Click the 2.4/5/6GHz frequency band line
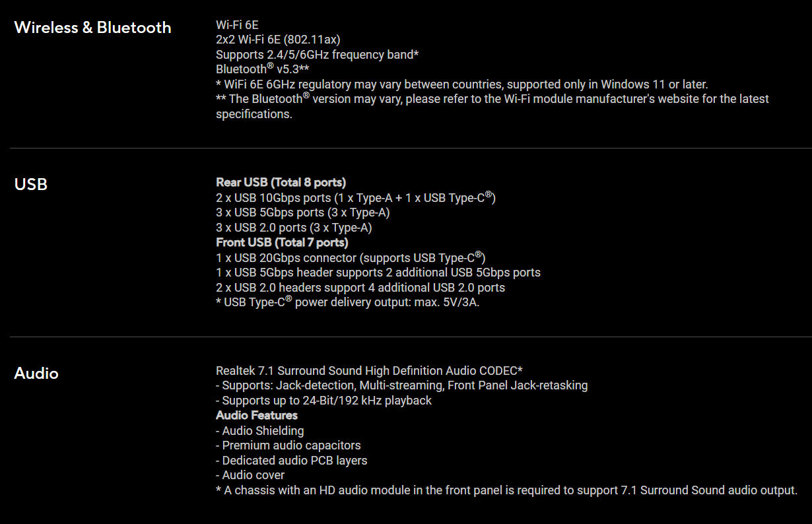Image resolution: width=812 pixels, height=524 pixels. tap(318, 55)
